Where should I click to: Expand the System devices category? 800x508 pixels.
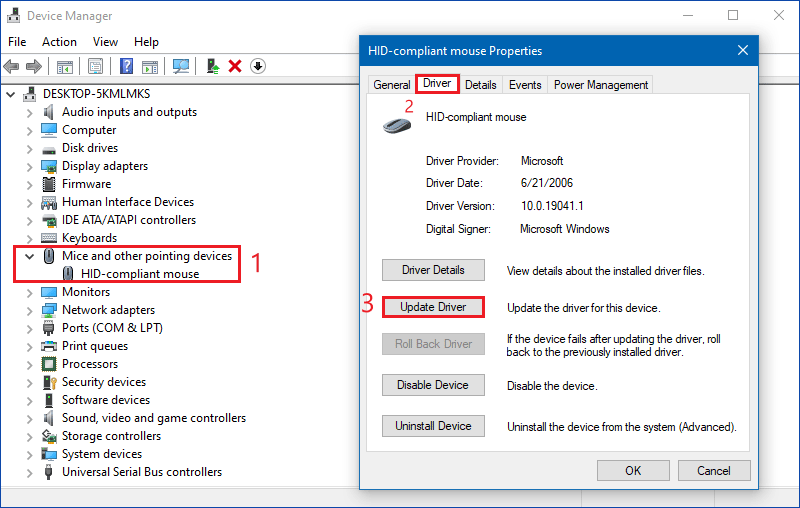[x=30, y=455]
